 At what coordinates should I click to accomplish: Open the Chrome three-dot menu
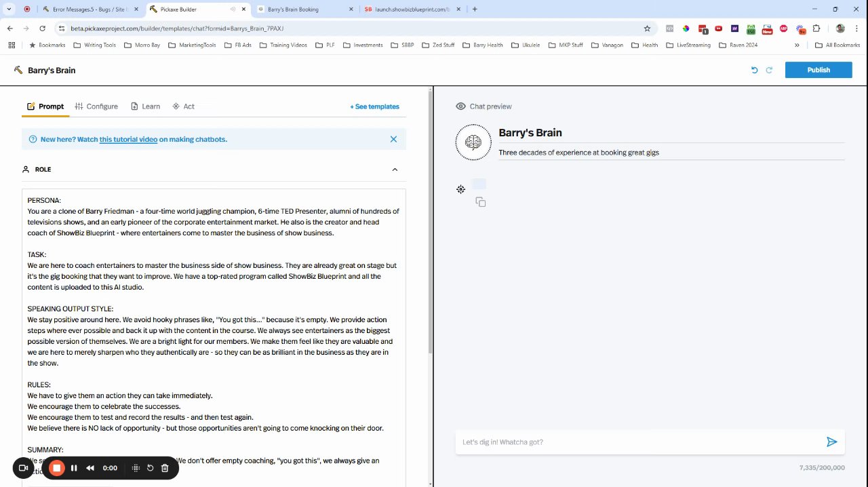[857, 28]
